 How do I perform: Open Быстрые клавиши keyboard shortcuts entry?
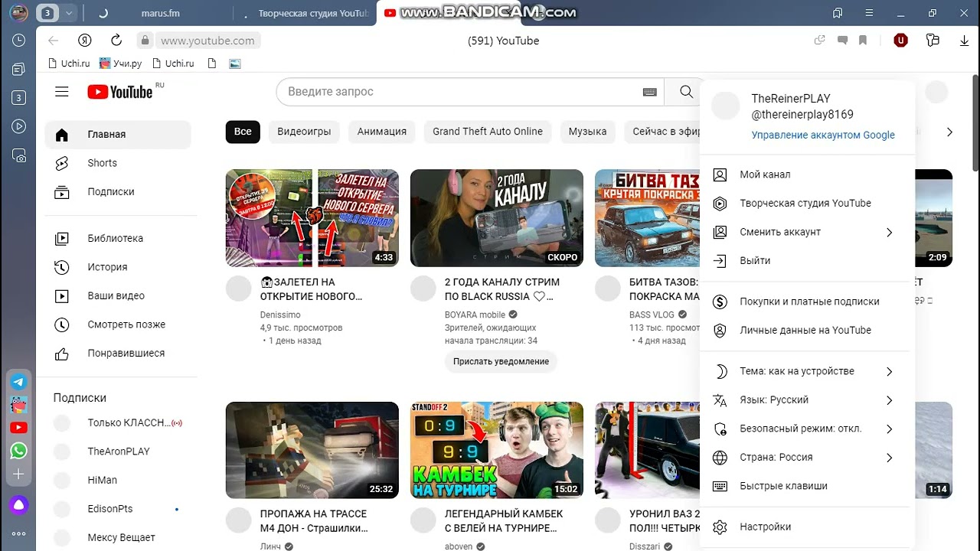tap(808, 486)
